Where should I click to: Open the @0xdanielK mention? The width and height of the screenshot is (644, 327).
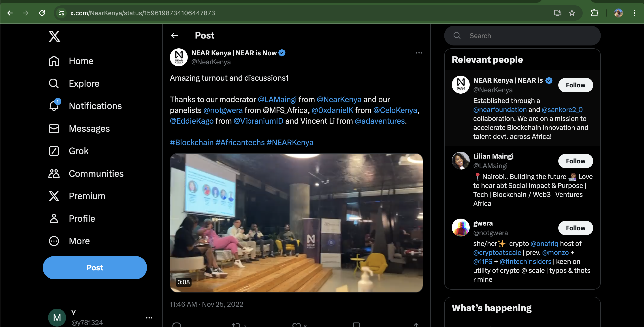click(333, 110)
